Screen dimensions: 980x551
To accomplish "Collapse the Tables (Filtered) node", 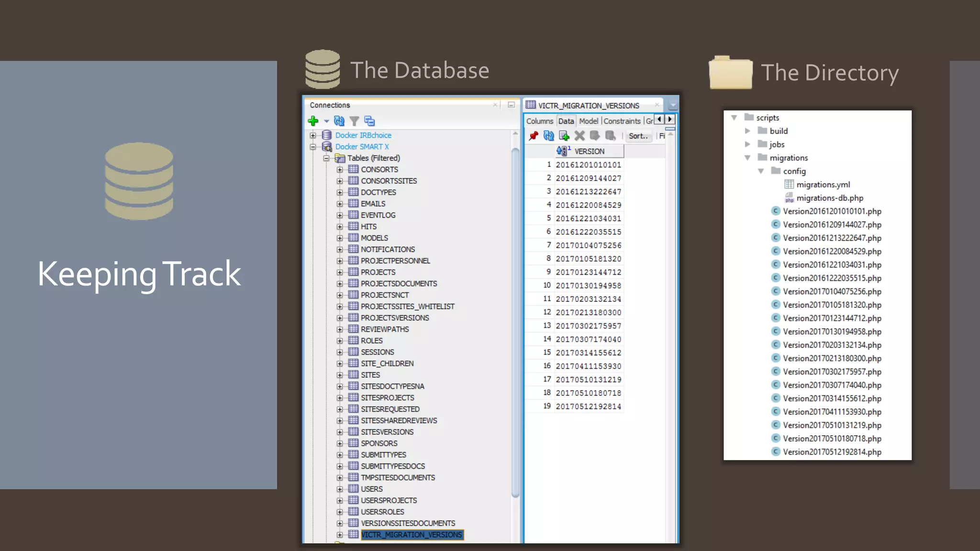I will (326, 158).
